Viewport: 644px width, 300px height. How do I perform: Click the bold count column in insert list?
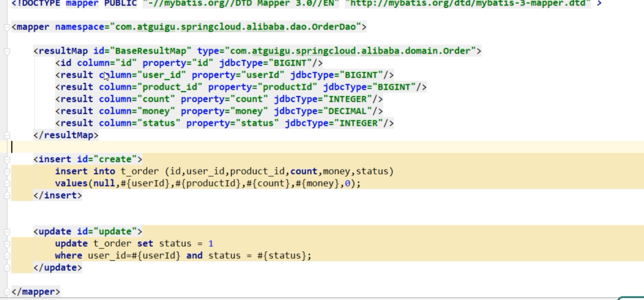(x=304, y=171)
